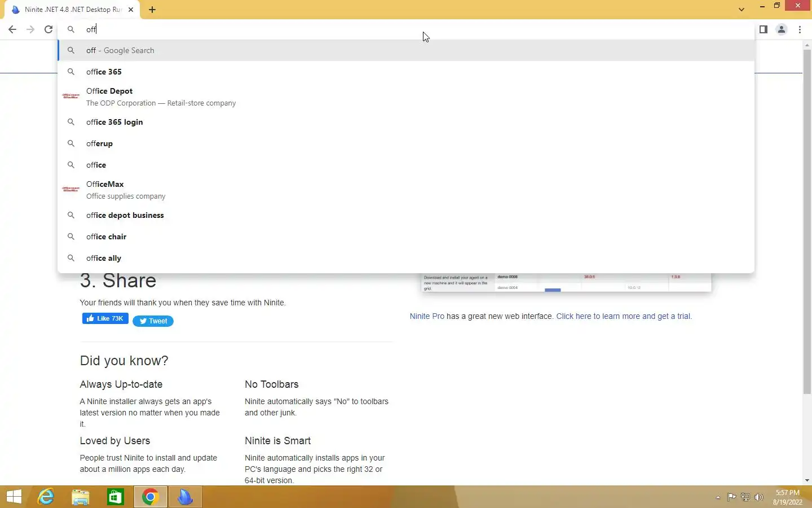Click the 'Always Up-to-date' heading
The image size is (812, 508).
[121, 384]
